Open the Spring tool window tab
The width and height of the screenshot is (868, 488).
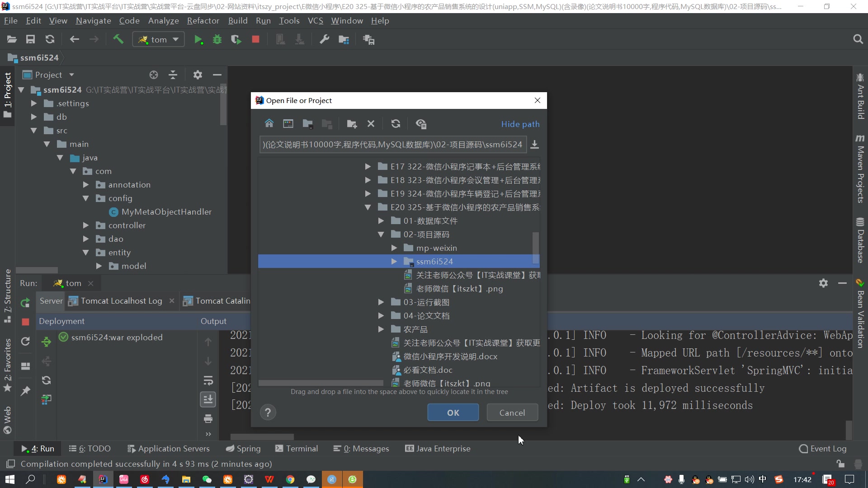243,449
